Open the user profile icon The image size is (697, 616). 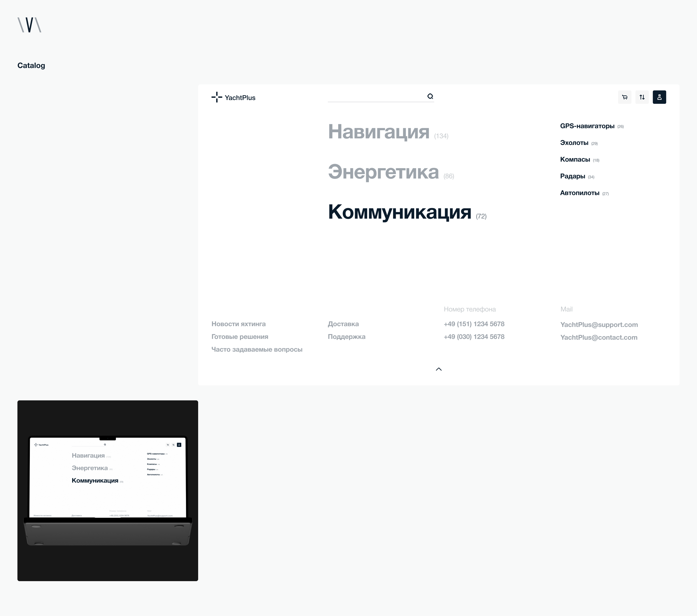(659, 97)
